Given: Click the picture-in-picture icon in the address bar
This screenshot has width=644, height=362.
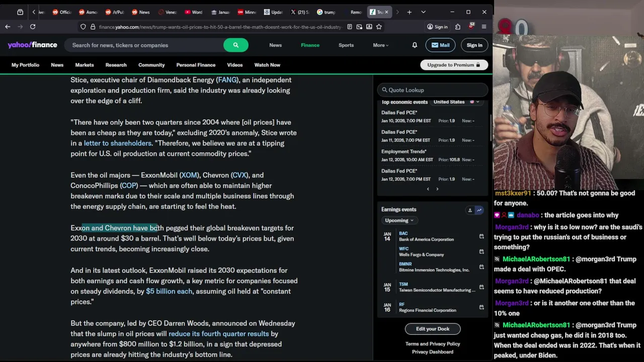Looking at the screenshot, I should 359,27.
